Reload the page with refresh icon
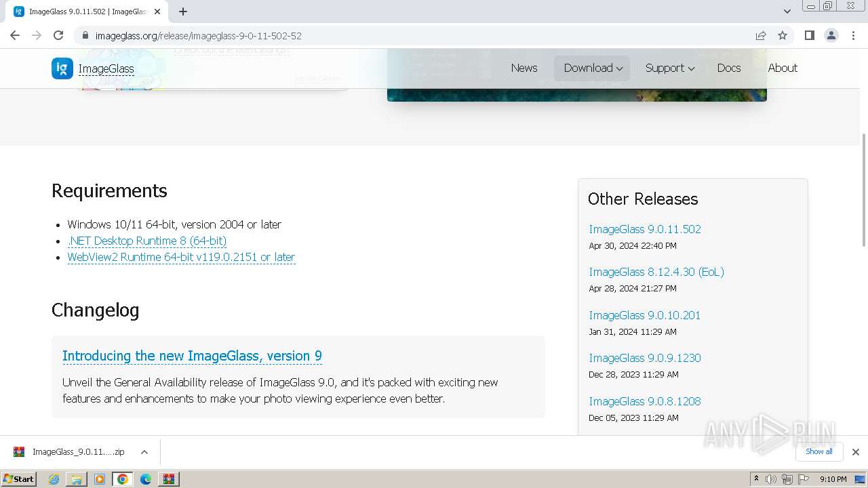The height and width of the screenshot is (488, 868). coord(58,35)
